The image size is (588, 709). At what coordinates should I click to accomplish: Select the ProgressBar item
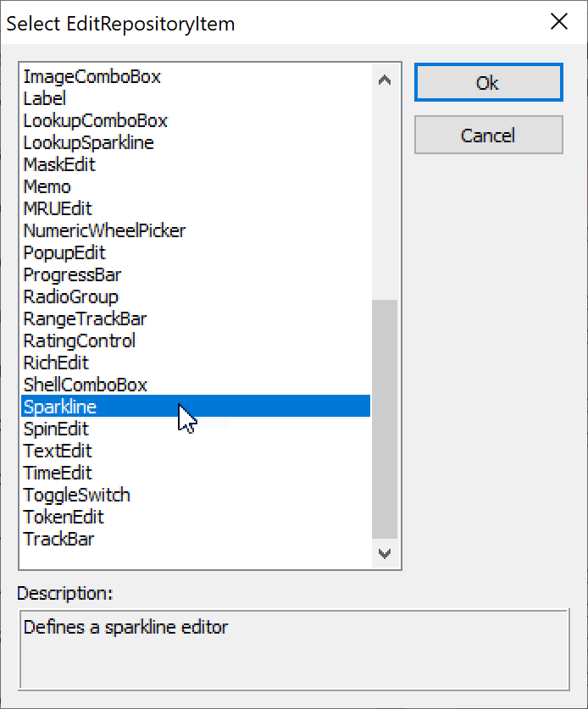[x=72, y=274]
